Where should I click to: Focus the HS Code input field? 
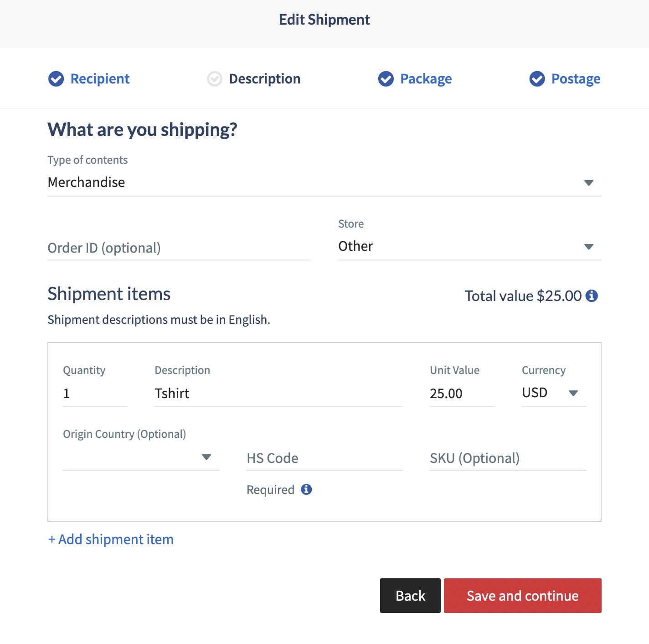coord(324,458)
